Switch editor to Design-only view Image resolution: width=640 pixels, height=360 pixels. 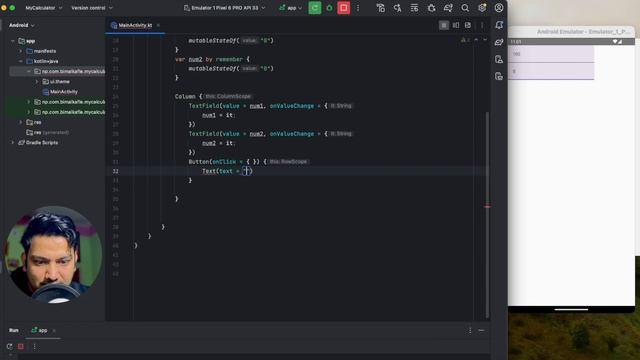click(x=468, y=25)
